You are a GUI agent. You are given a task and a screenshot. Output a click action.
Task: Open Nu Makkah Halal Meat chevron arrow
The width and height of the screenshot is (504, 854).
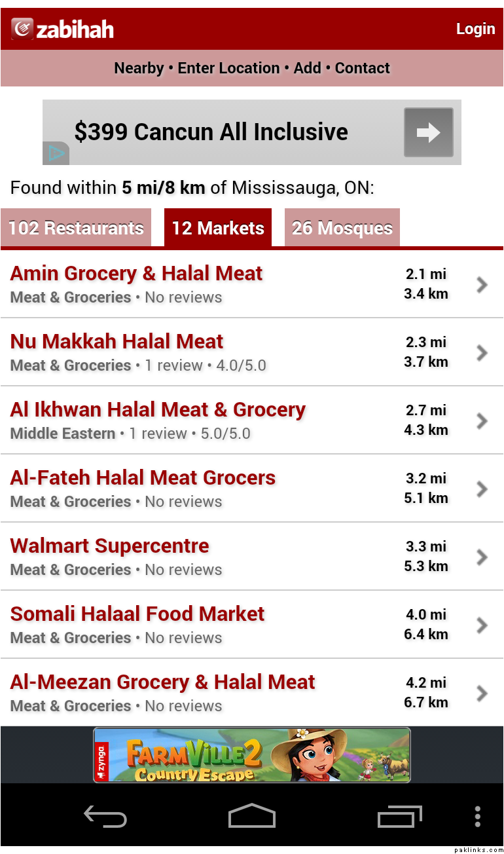coord(482,352)
